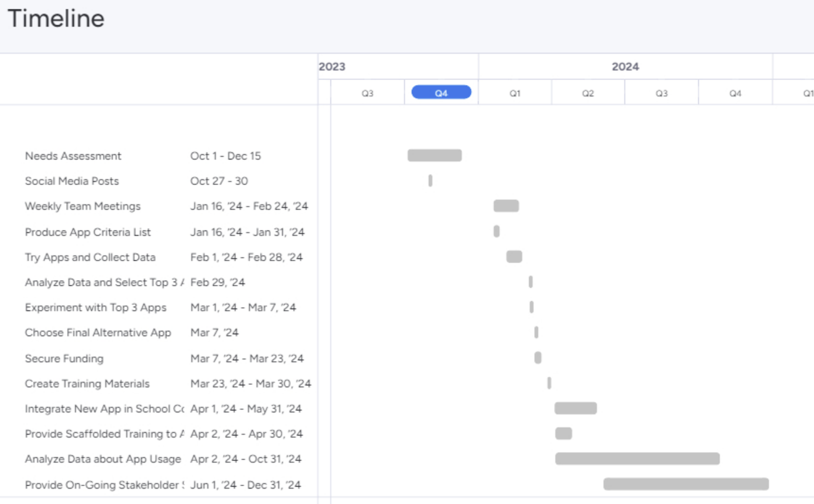Viewport: 814px width, 504px height.
Task: Select the Needs Assessment Gantt bar
Action: pyautogui.click(x=434, y=155)
